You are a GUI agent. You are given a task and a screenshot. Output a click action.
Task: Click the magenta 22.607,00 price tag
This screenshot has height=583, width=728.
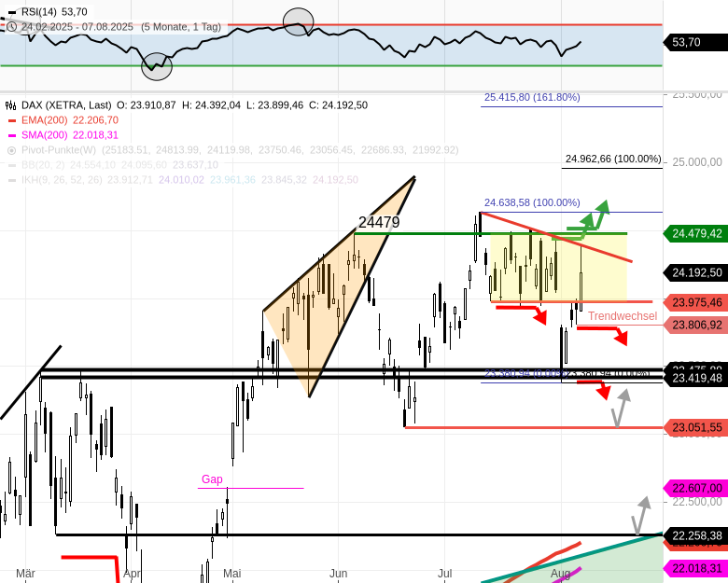695,488
